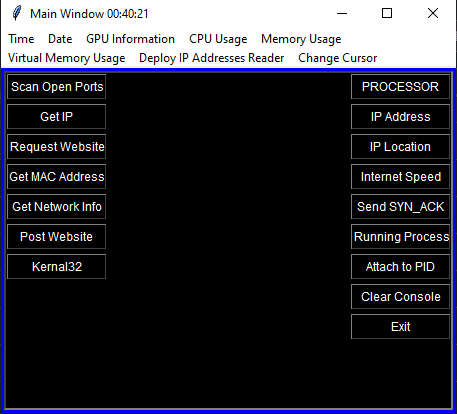Click Send SYN_ACK button
Screen dimensions: 457x414
coord(400,207)
